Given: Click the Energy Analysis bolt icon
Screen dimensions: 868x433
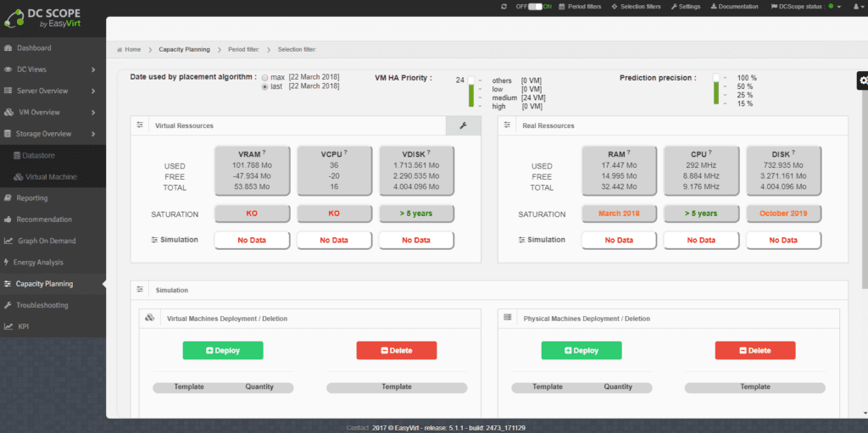Looking at the screenshot, I should pyautogui.click(x=7, y=263).
